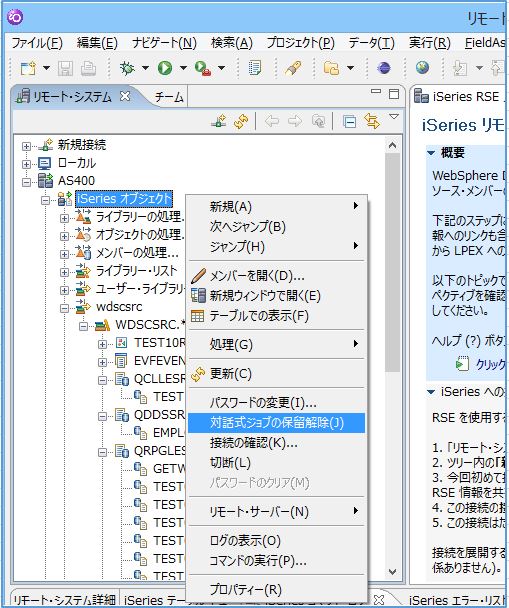Screen dimensions: 509x608
Task: Open the 実行(R) menu
Action: (x=430, y=43)
